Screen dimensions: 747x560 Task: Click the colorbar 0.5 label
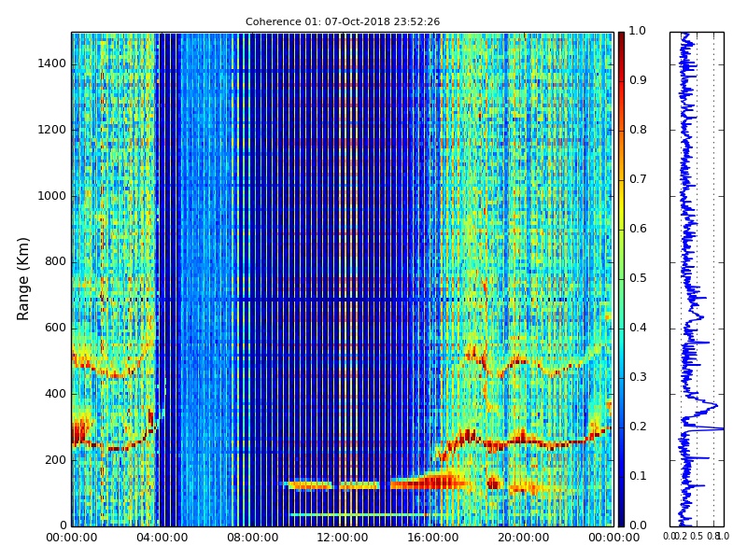[638, 278]
